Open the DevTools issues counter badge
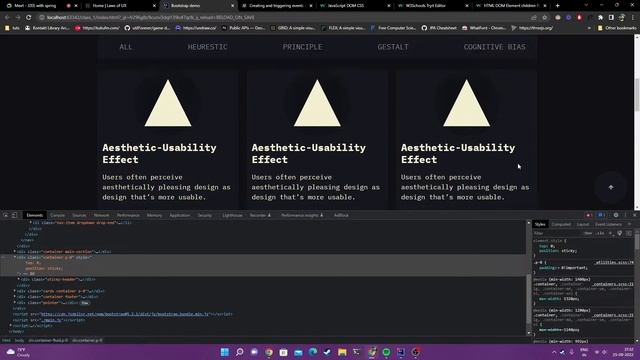The height and width of the screenshot is (360, 640). [x=601, y=215]
